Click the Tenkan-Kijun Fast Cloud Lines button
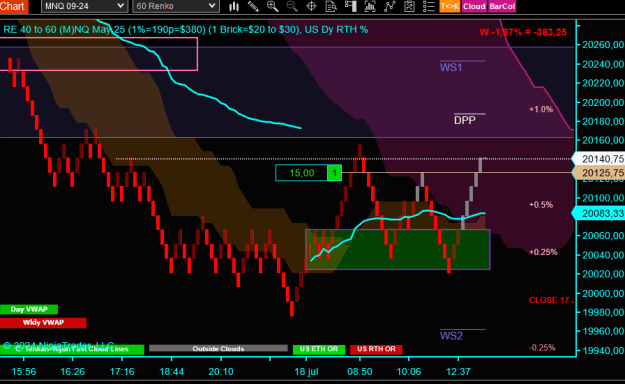The height and width of the screenshot is (384, 625). pyautogui.click(x=72, y=349)
